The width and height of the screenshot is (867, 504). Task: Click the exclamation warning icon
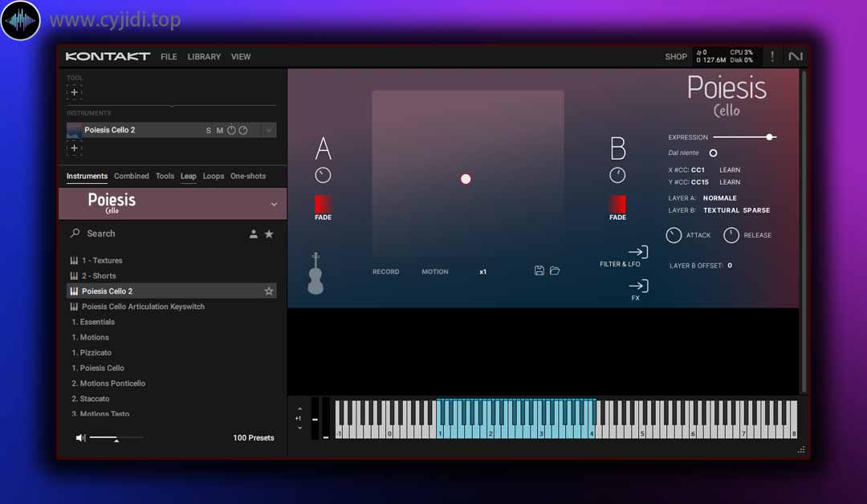pyautogui.click(x=772, y=56)
